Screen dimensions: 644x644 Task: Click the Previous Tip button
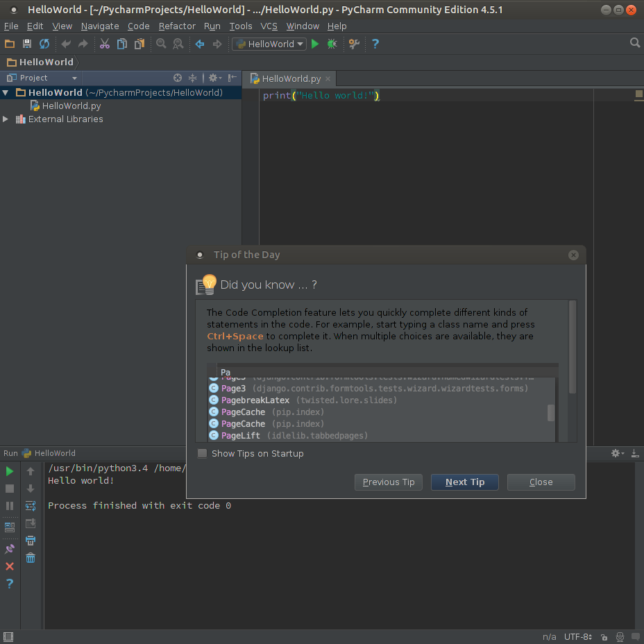click(388, 482)
